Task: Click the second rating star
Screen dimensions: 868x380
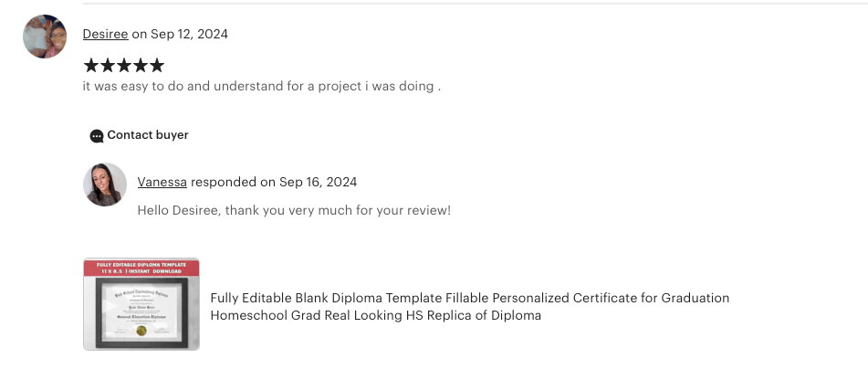Action: click(x=108, y=66)
